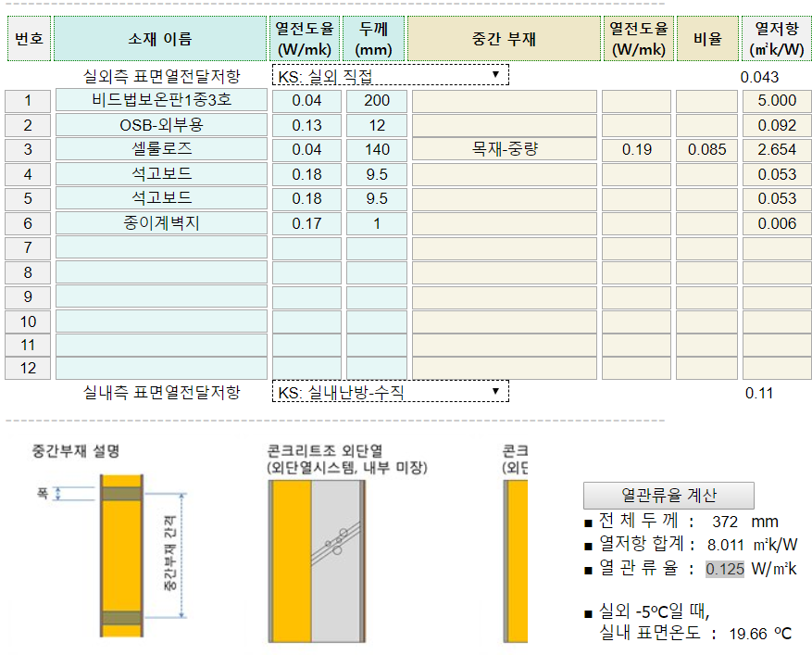Edit the 0.19 intermediate member conductivity field

click(636, 149)
